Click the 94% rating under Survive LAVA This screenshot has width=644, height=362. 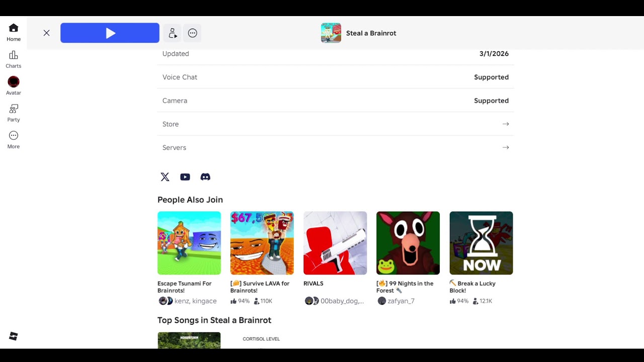point(240,301)
